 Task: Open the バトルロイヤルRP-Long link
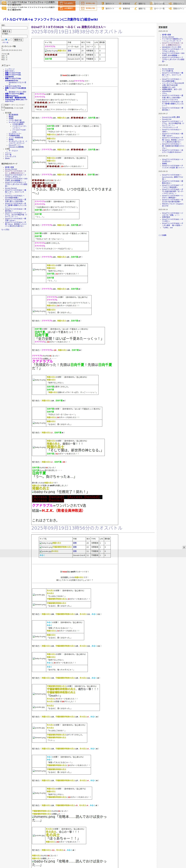19,131
